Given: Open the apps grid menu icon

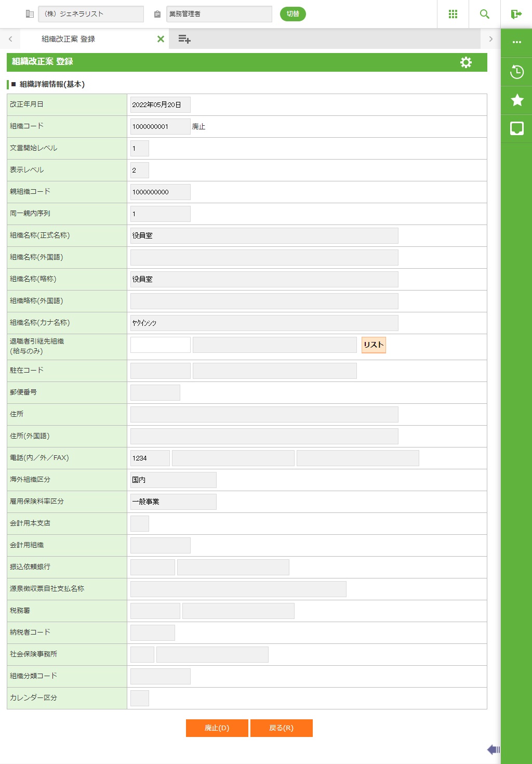Looking at the screenshot, I should (453, 14).
